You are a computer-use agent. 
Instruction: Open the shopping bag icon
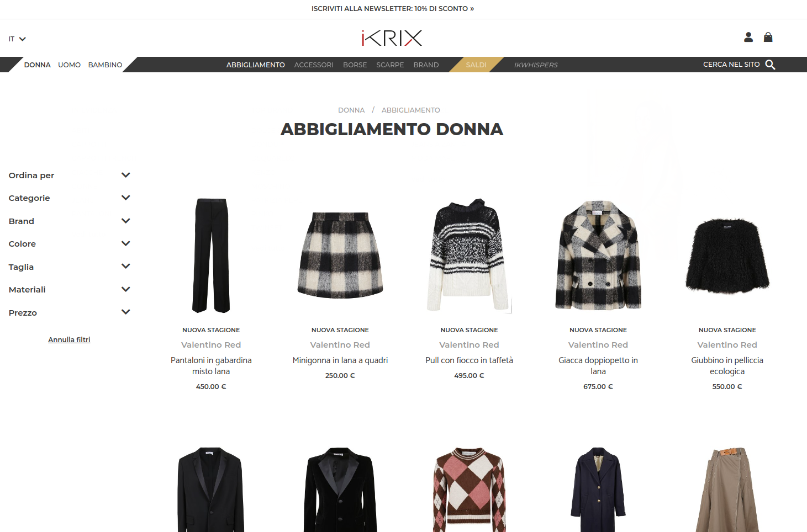point(768,37)
